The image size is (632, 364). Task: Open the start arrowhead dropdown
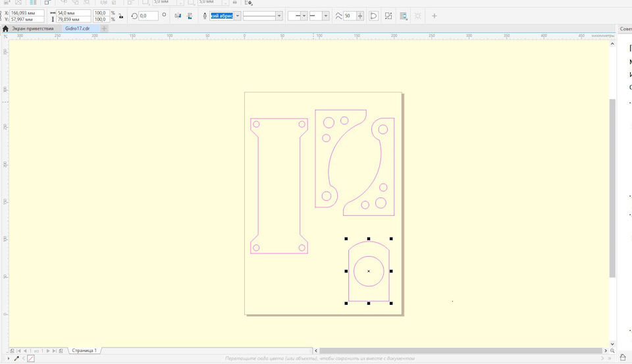304,16
